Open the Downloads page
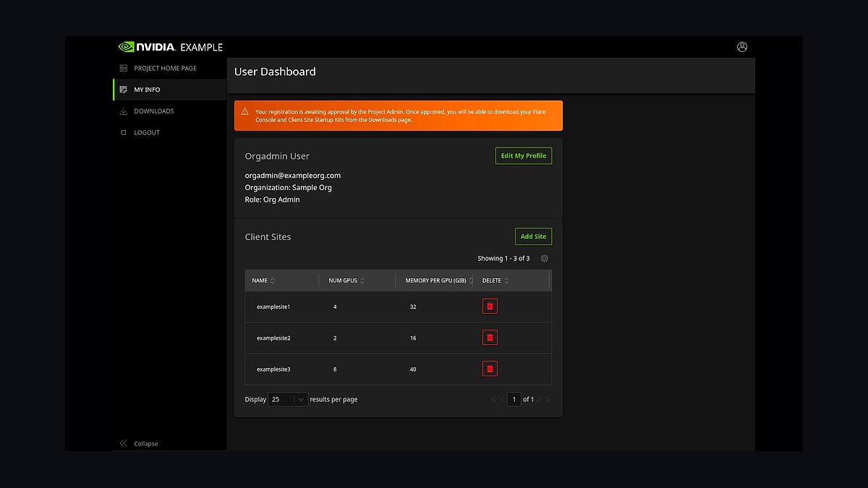The height and width of the screenshot is (488, 868). point(170,111)
